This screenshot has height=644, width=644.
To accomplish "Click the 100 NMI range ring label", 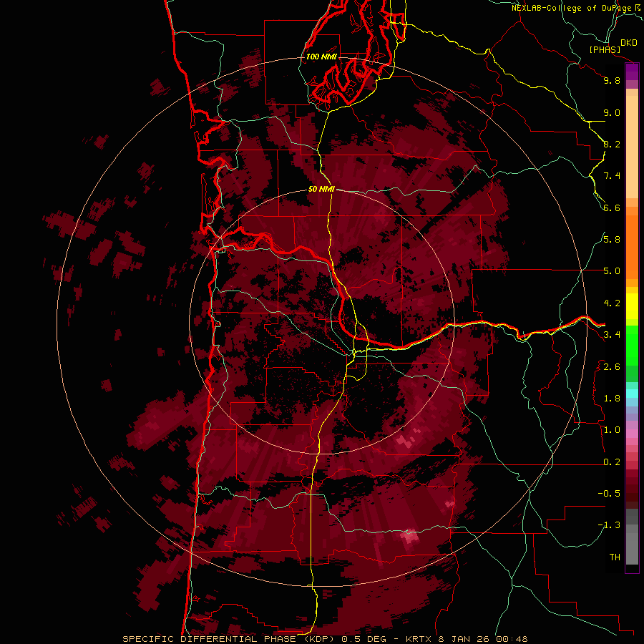I will coord(321,57).
